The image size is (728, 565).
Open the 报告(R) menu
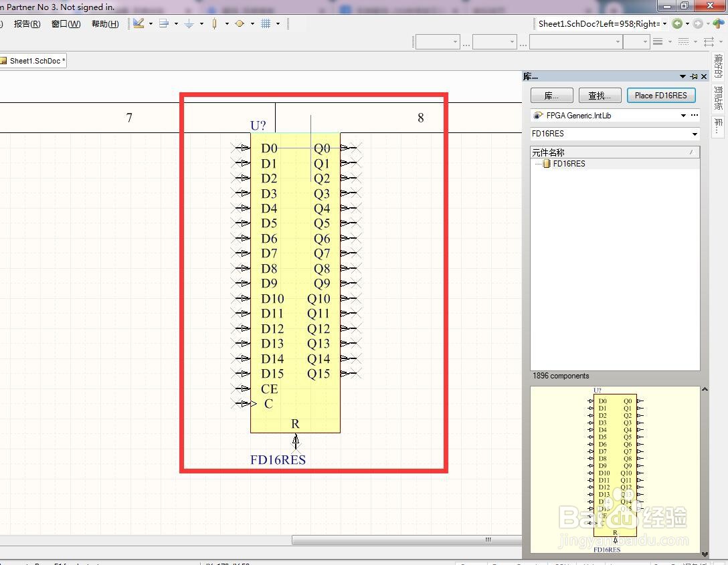click(x=27, y=23)
